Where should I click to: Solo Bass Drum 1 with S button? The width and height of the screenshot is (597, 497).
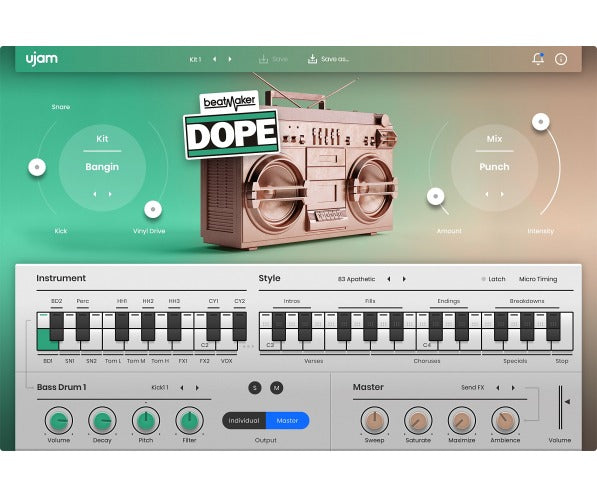pyautogui.click(x=255, y=388)
